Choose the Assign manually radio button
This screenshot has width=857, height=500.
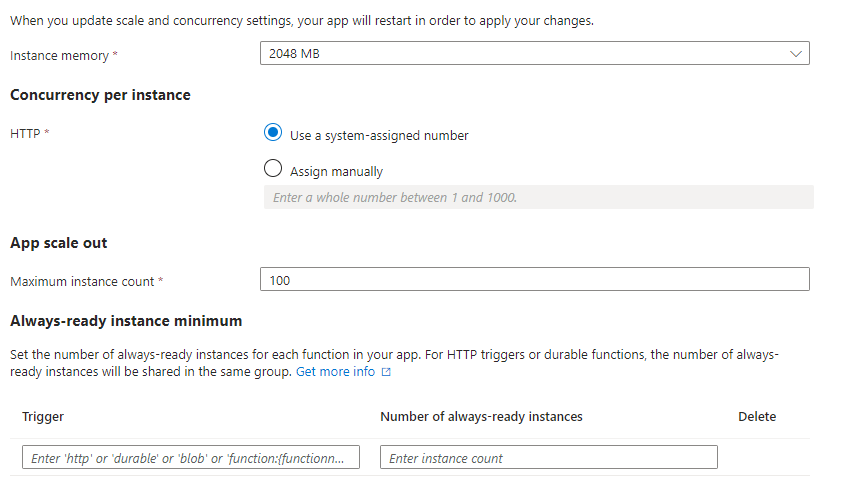[x=273, y=168]
